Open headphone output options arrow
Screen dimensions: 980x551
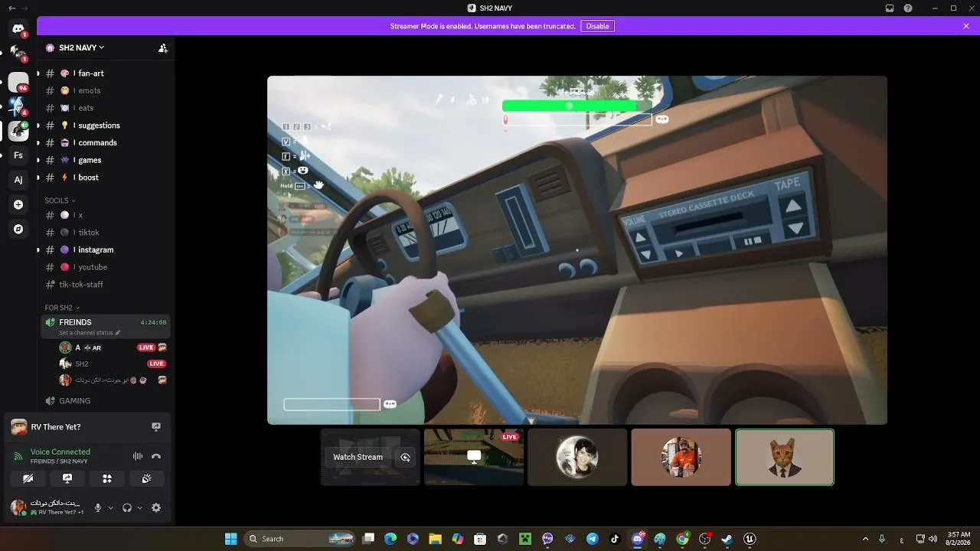point(139,507)
